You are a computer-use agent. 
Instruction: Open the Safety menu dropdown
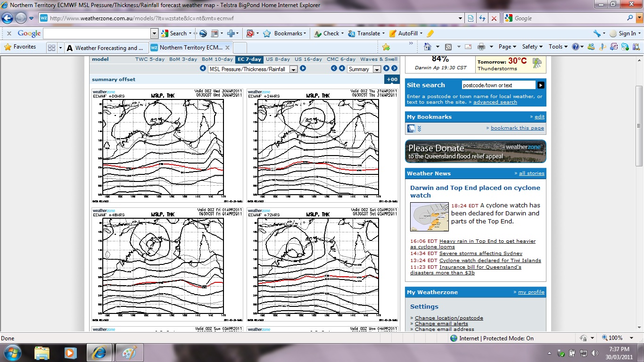(x=532, y=47)
